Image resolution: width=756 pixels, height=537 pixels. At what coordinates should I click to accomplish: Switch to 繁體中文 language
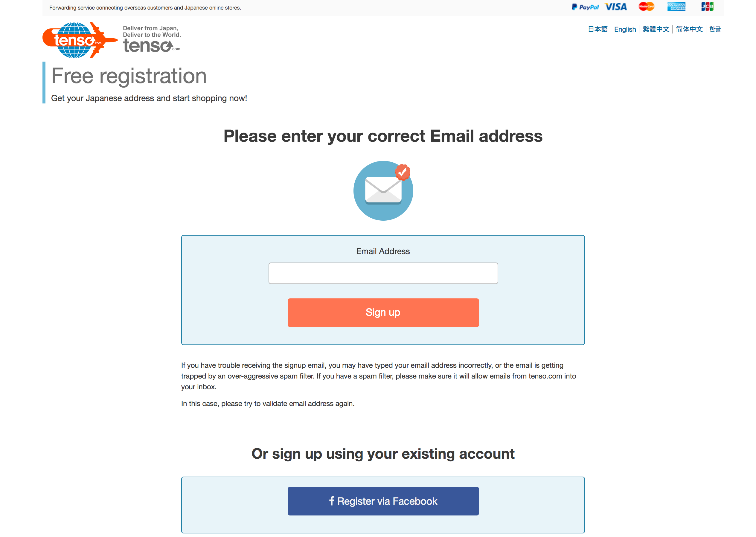[x=656, y=29]
